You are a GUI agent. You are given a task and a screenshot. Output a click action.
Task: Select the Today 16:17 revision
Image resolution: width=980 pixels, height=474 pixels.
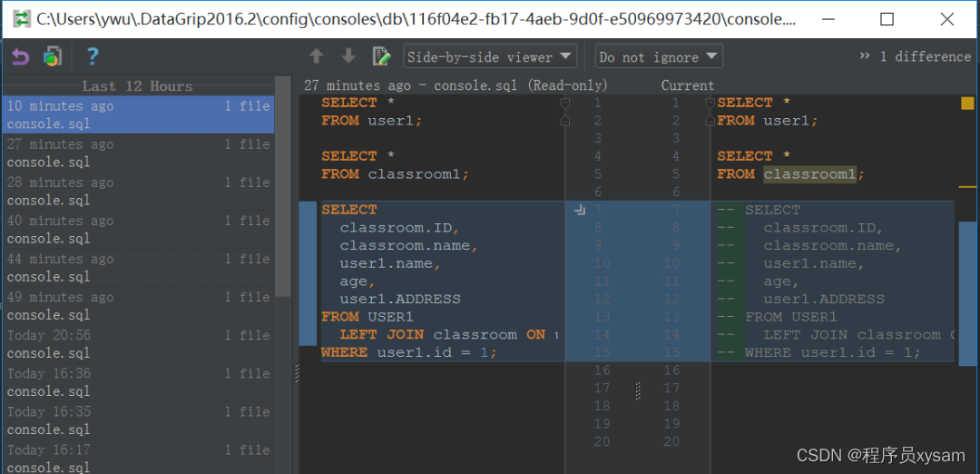(x=138, y=458)
